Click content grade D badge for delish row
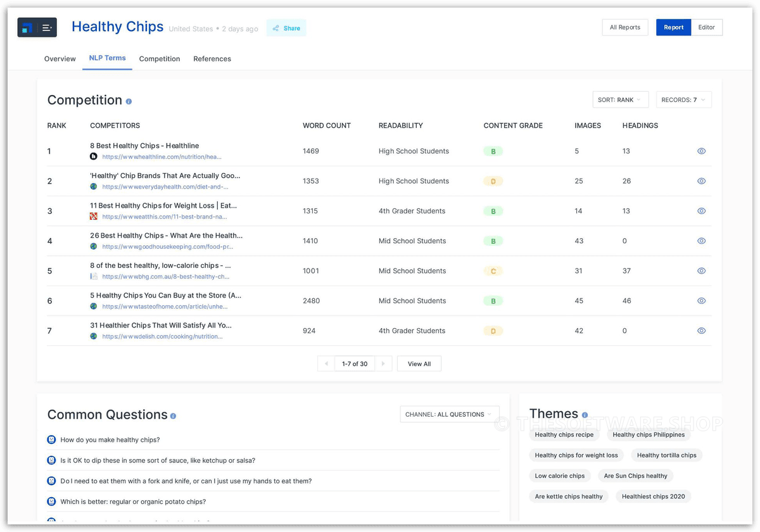Screen dimensions: 760x532 (493, 331)
